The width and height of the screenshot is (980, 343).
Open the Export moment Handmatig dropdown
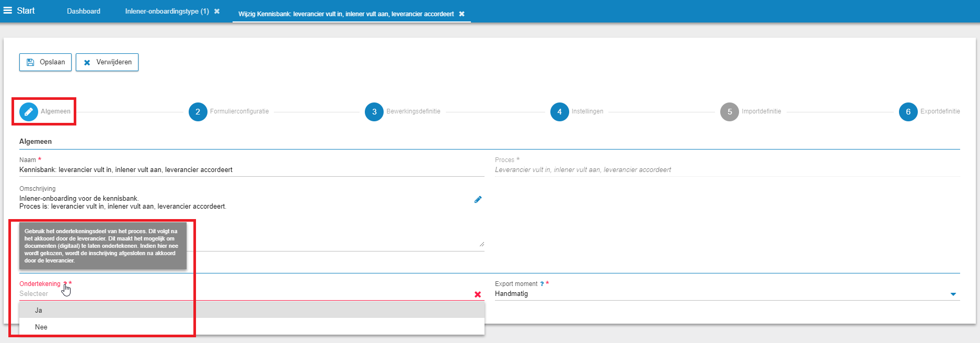728,294
